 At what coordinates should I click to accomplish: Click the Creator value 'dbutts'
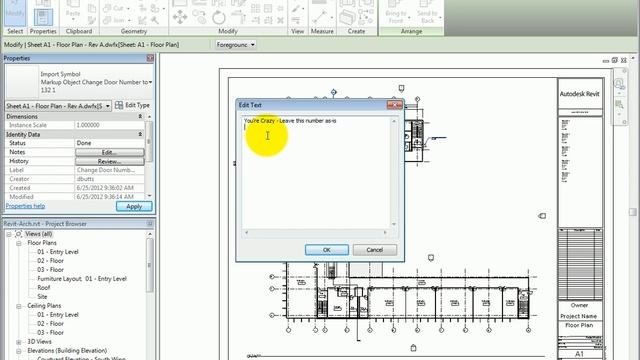[109, 179]
